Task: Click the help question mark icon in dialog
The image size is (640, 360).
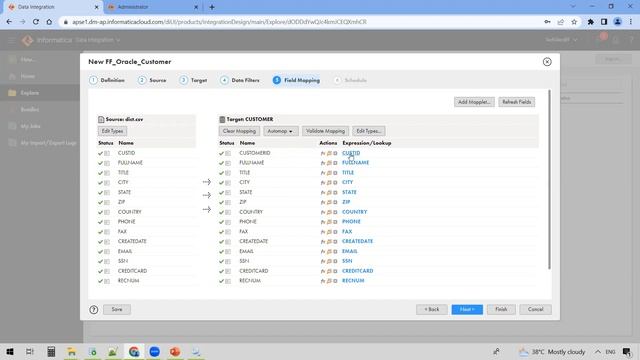Action: 93,309
